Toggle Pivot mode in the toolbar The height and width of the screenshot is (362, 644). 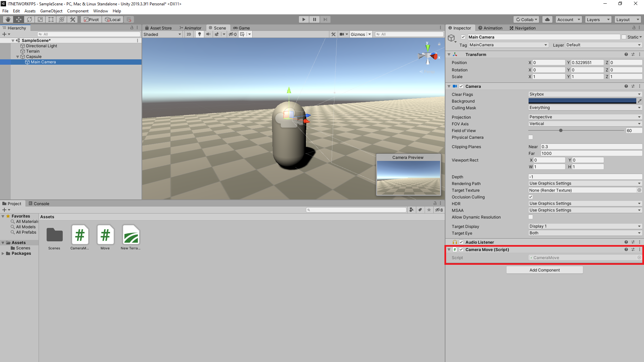click(91, 19)
